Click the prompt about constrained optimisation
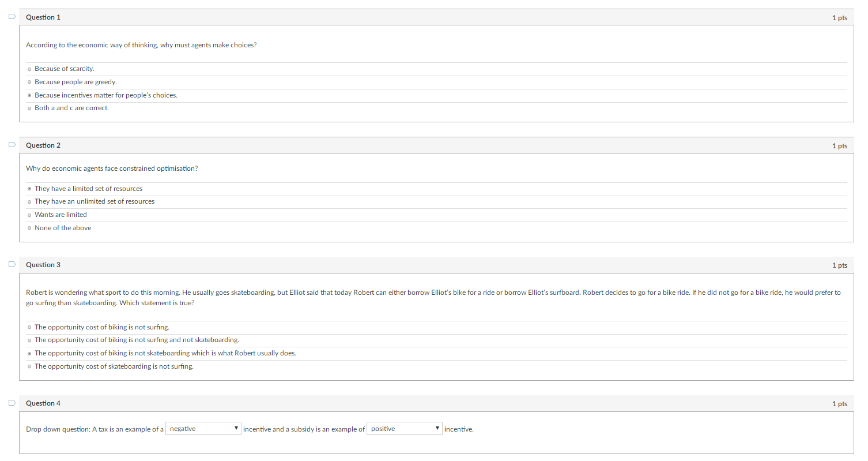Image resolution: width=868 pixels, height=461 pixels. pyautogui.click(x=112, y=168)
